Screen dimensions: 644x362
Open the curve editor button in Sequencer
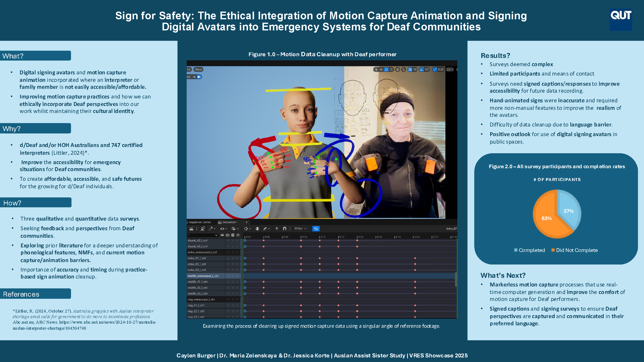316,229
